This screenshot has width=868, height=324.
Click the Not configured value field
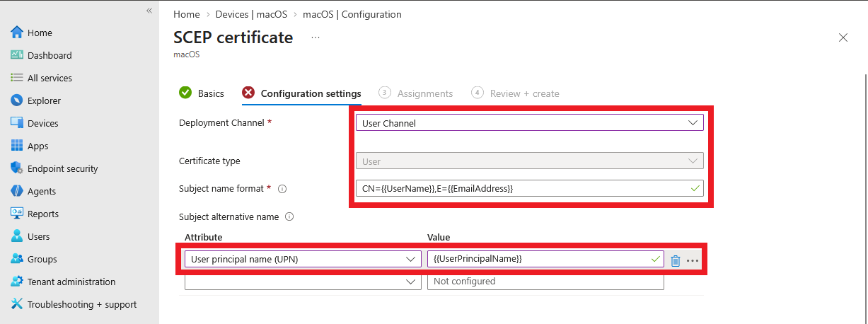coord(545,282)
